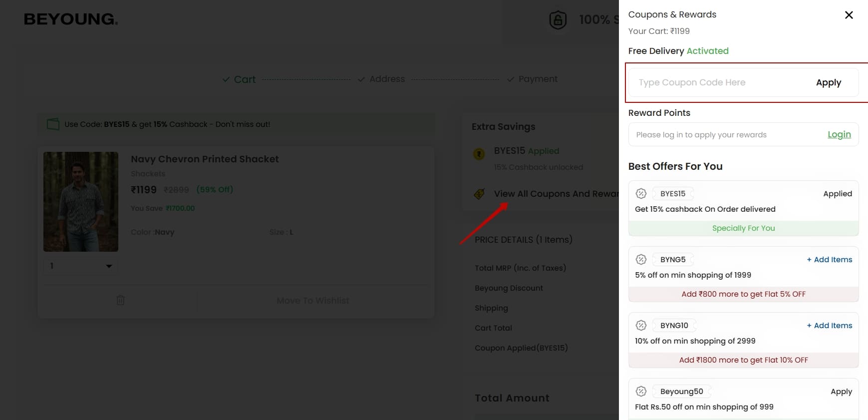The height and width of the screenshot is (420, 868).
Task: Click the 5% off on min shopping of 1999 text
Action: pyautogui.click(x=693, y=275)
